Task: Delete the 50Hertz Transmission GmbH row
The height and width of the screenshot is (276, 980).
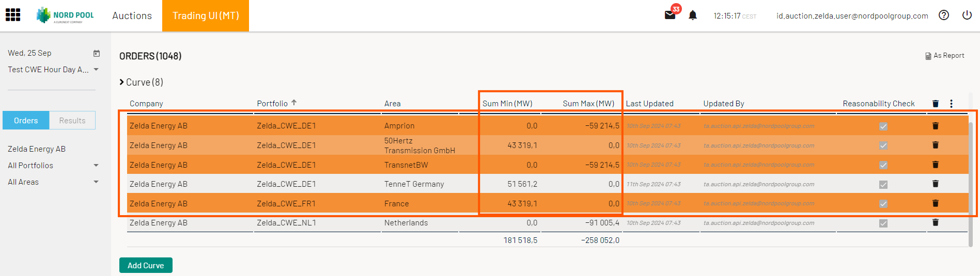Action: click(x=935, y=145)
